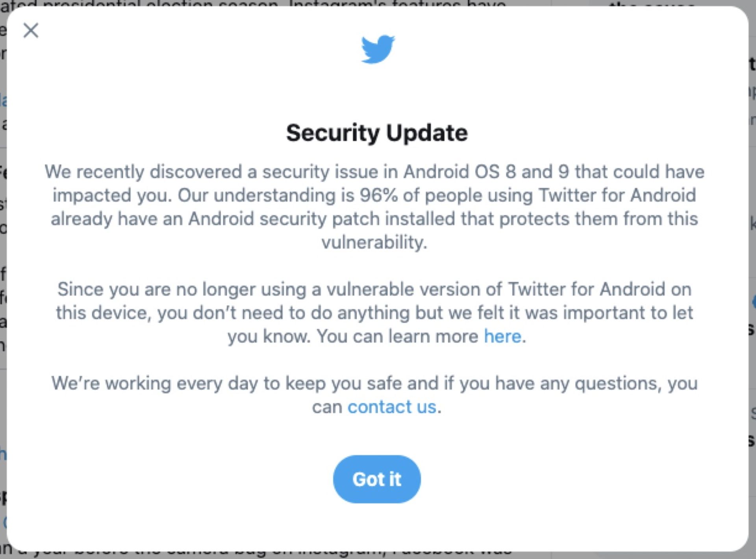Select the learn more 'here' hyperlink
756x559 pixels.
[502, 336]
